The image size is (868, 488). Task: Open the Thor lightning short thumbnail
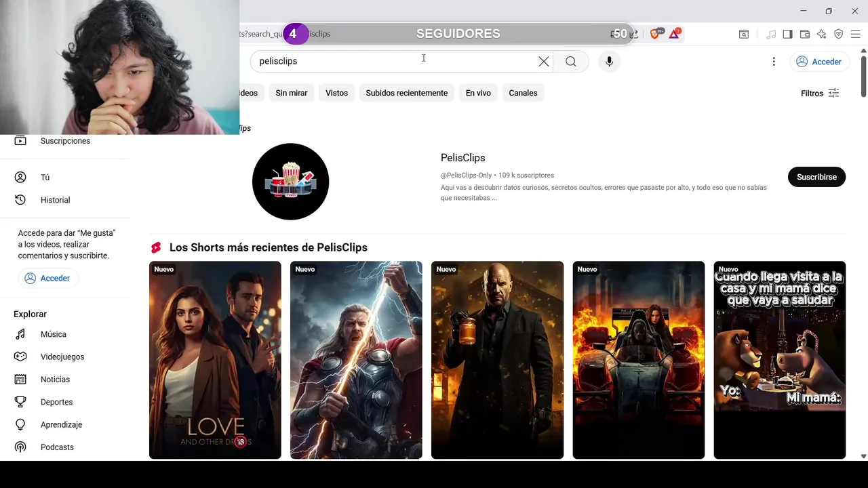(356, 360)
